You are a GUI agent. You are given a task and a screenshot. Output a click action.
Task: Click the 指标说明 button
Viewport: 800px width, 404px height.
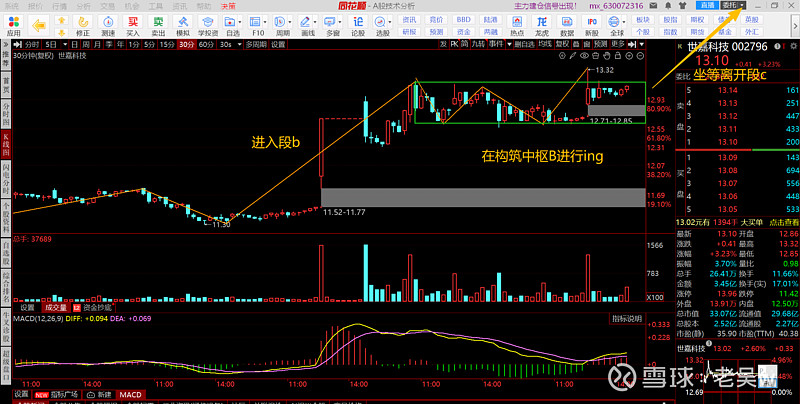(627, 319)
